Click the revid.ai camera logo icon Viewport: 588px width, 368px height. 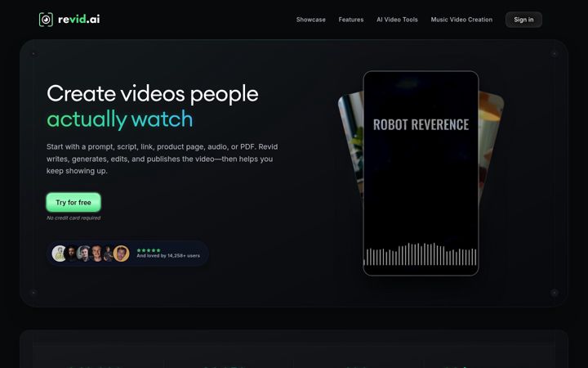pyautogui.click(x=46, y=20)
